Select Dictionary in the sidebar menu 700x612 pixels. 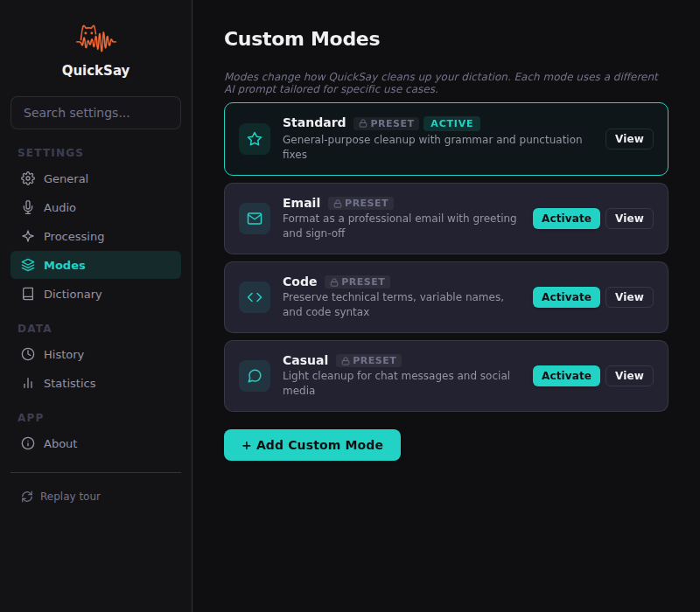(71, 294)
